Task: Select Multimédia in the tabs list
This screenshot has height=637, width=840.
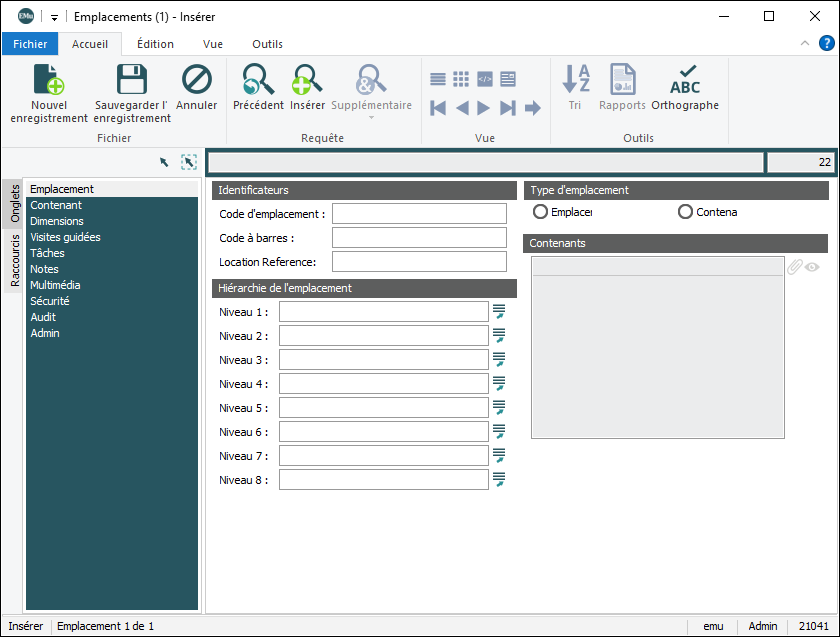Action: pyautogui.click(x=55, y=285)
